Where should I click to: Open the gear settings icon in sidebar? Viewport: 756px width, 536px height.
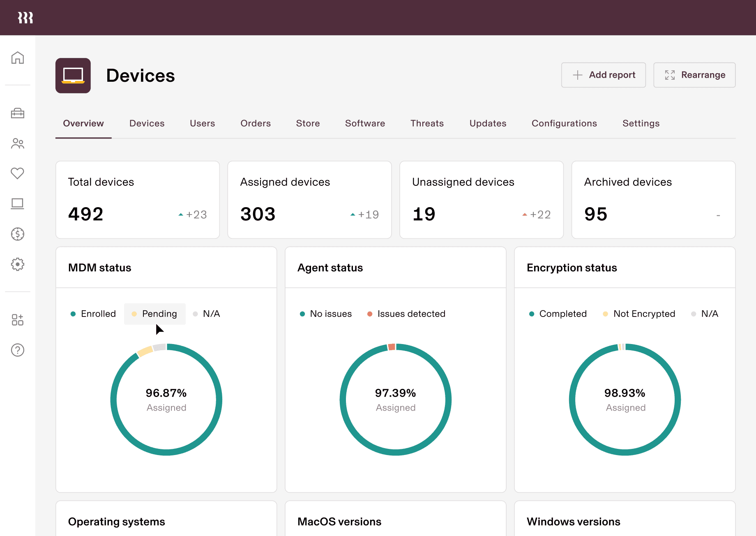pyautogui.click(x=18, y=264)
